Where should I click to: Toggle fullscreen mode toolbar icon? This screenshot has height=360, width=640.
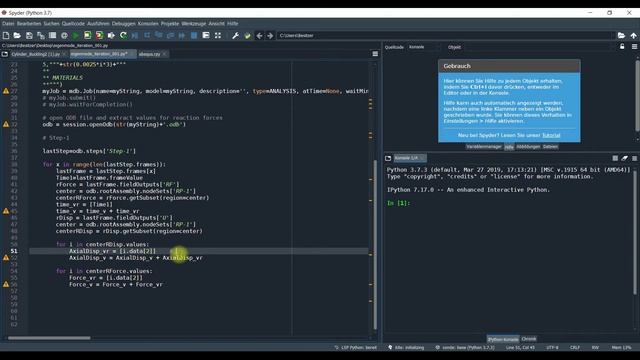click(x=218, y=36)
